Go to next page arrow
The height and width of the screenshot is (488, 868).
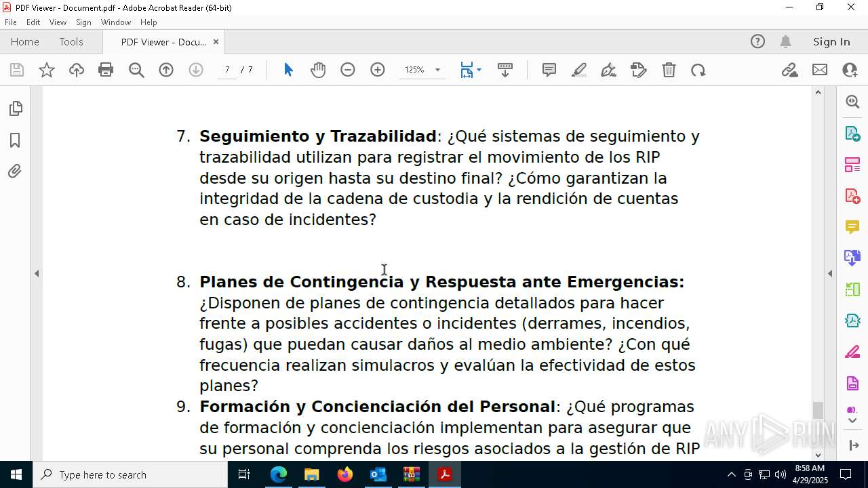tap(196, 70)
